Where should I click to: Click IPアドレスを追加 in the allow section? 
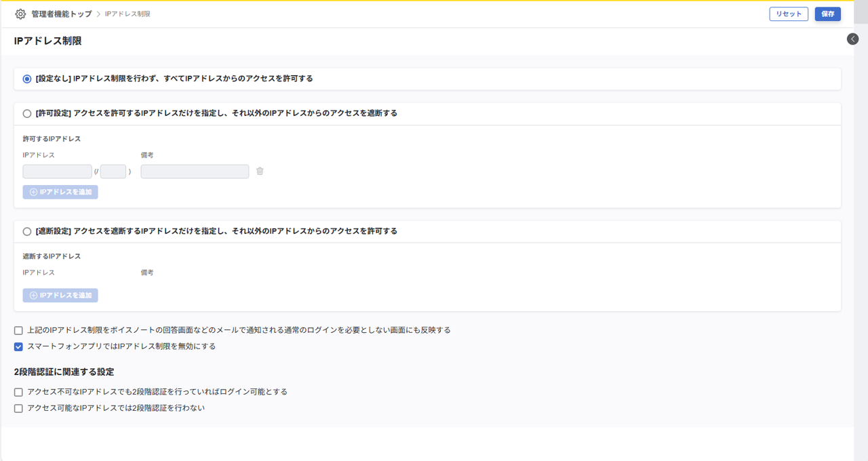[x=60, y=192]
